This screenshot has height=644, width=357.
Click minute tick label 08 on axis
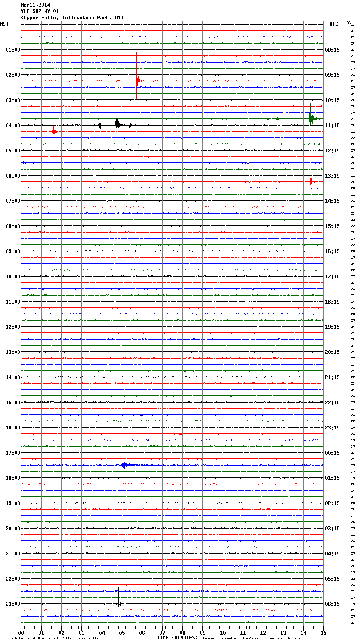click(182, 633)
